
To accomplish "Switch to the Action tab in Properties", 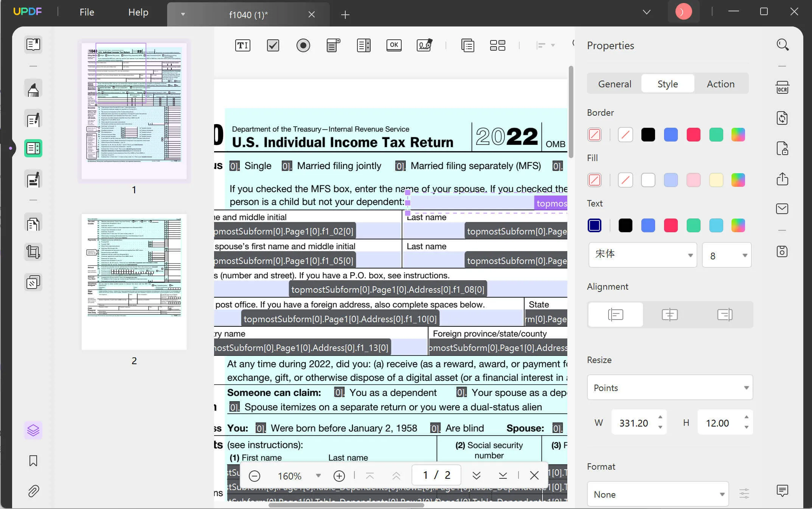I will (720, 83).
